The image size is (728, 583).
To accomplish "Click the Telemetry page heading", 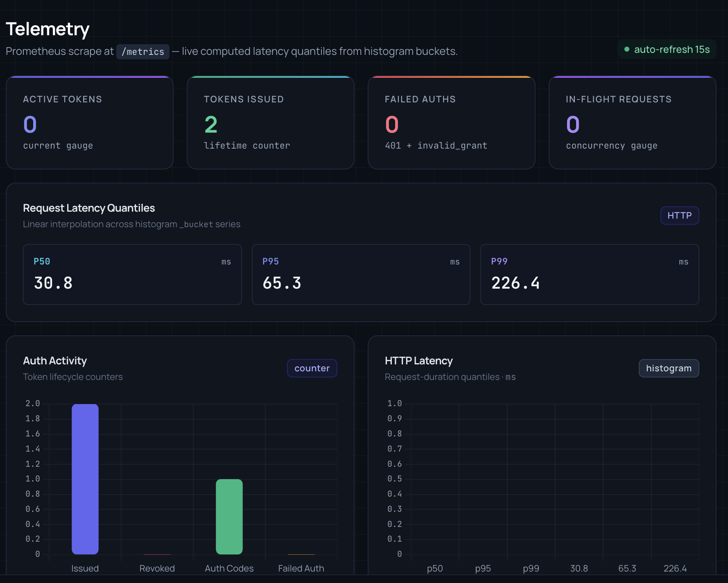I will pyautogui.click(x=47, y=29).
